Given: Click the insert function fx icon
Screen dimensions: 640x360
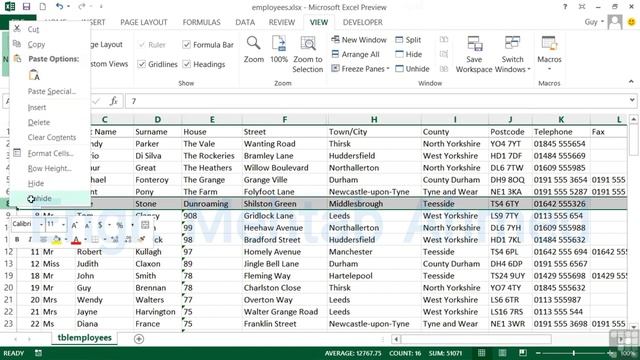Looking at the screenshot, I should (x=114, y=101).
